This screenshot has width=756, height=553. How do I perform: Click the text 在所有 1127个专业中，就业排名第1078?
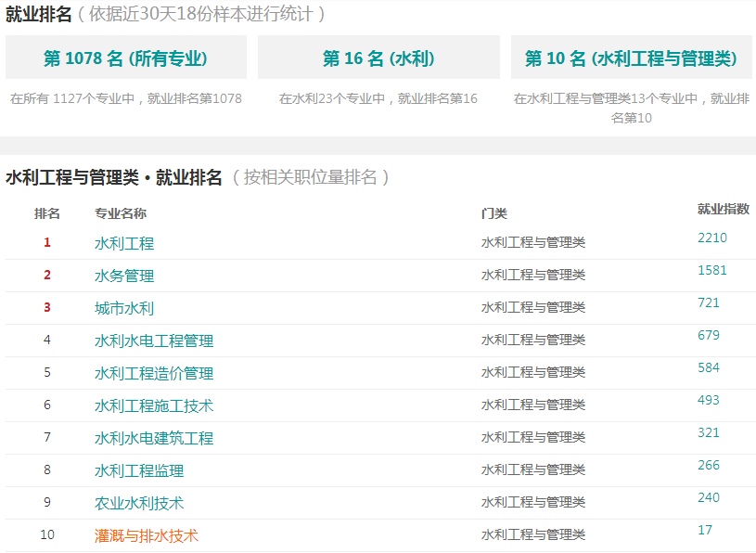click(126, 98)
